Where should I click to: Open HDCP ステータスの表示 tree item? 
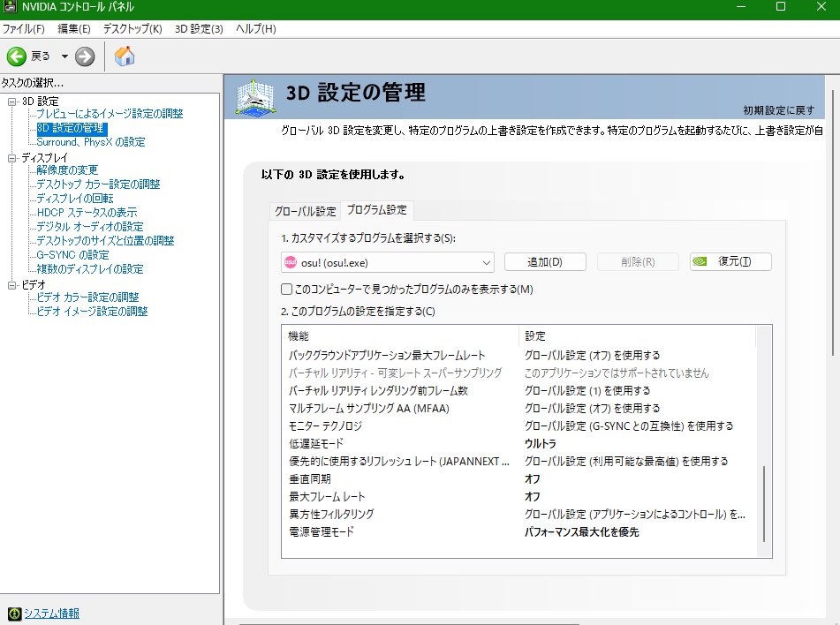[x=87, y=213]
